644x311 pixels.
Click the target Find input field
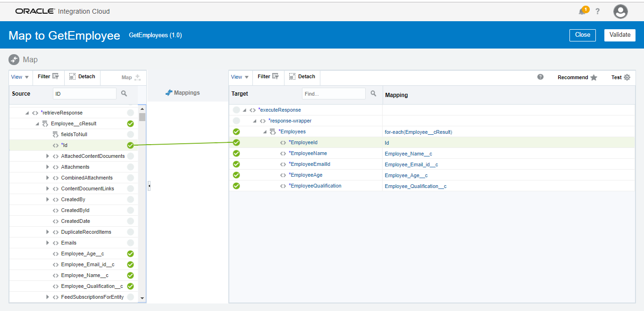tap(334, 94)
